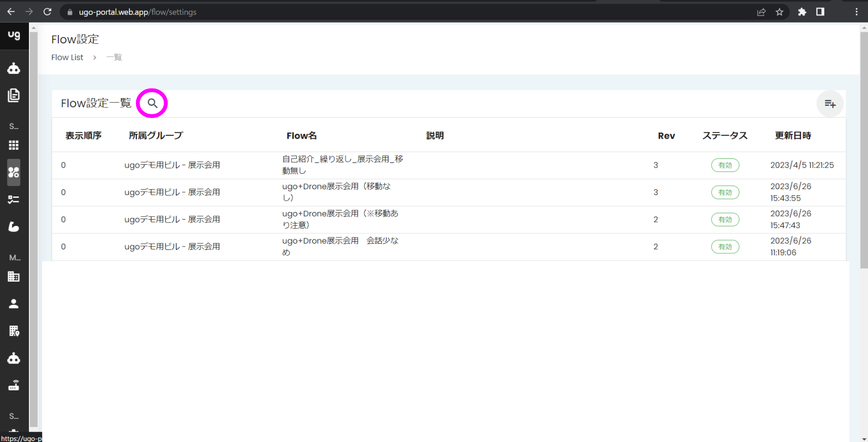Open the ugo+Drone展示会用（移動なし）flow
Screen dimensions: 868x442
(x=336, y=192)
